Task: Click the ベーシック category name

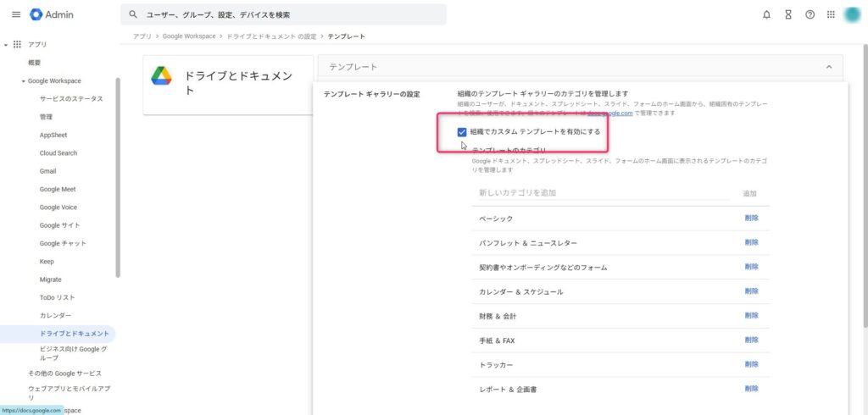Action: [496, 219]
